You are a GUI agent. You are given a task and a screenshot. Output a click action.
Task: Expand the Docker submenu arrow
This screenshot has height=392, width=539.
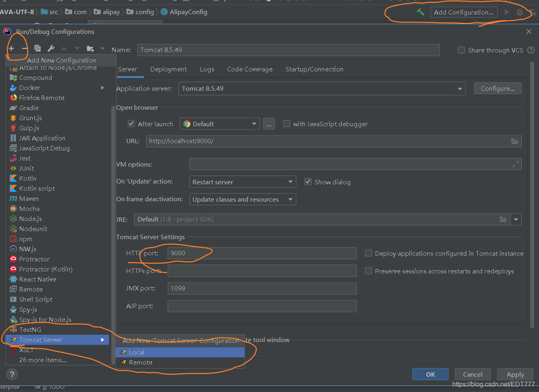102,88
